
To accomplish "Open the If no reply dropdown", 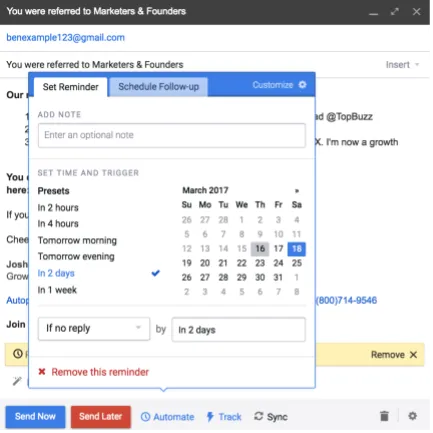I will (94, 329).
